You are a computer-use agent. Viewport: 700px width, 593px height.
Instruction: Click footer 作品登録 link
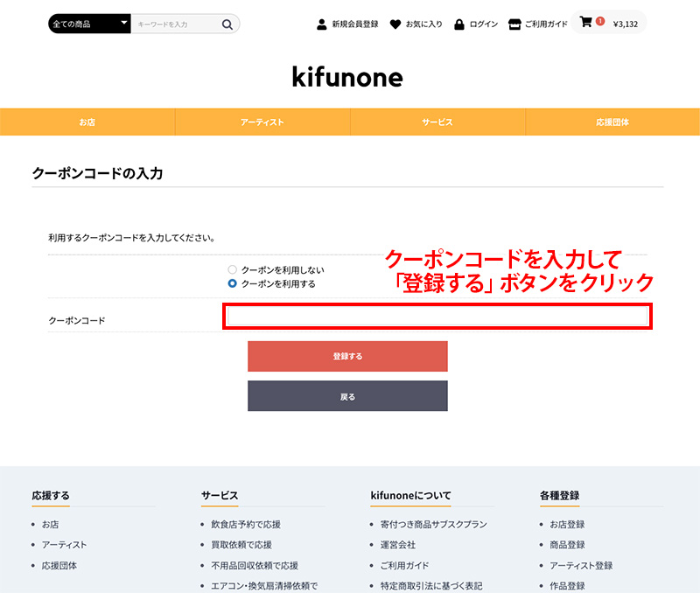567,586
